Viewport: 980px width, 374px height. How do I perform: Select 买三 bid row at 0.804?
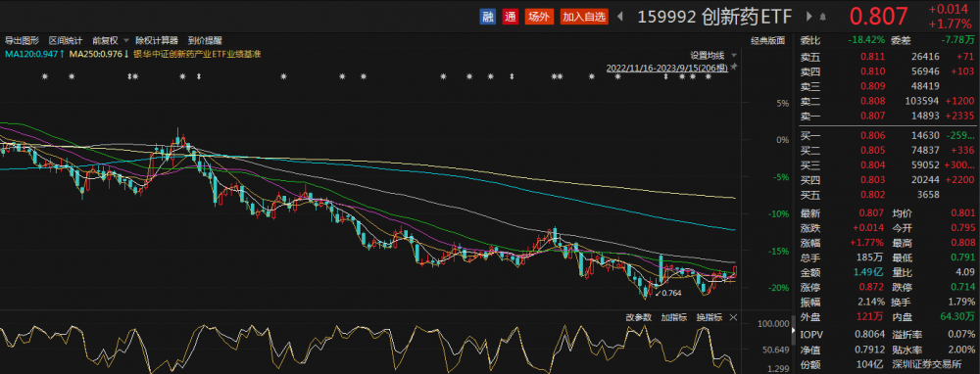[x=889, y=165]
